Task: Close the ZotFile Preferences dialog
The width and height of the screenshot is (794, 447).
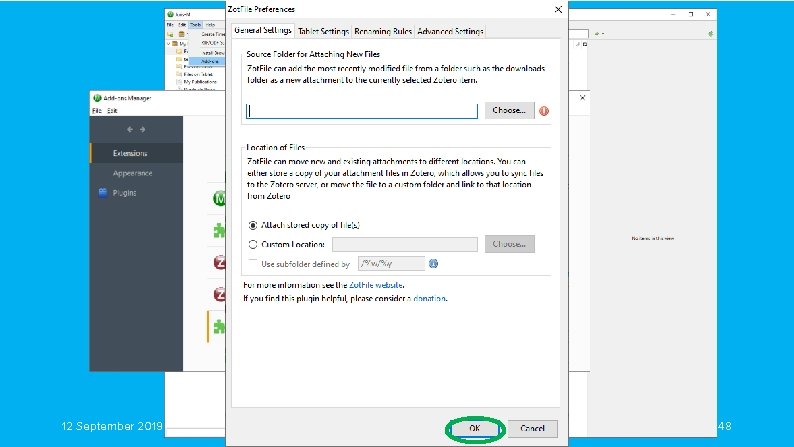Action: [558, 10]
